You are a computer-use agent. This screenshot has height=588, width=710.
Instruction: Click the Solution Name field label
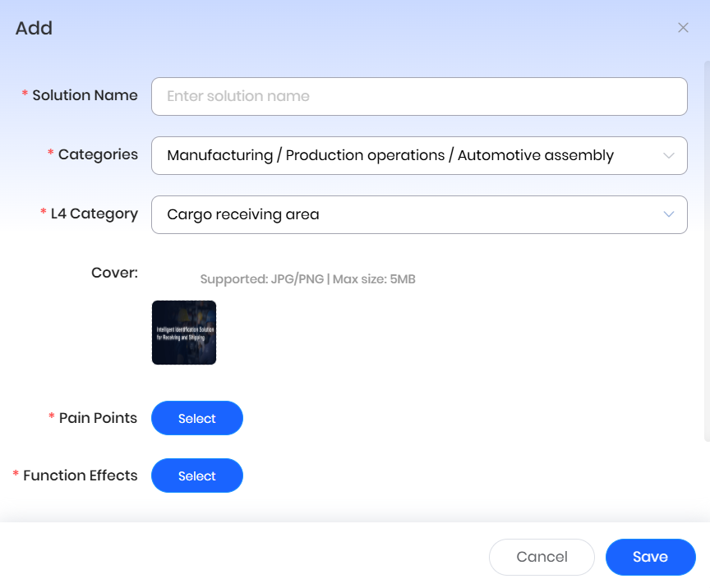[x=85, y=95]
